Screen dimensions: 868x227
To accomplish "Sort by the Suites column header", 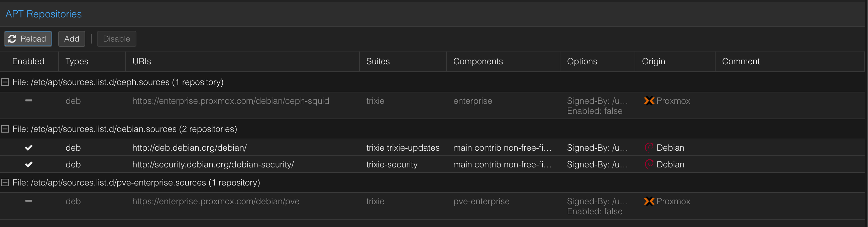I will click(x=378, y=61).
